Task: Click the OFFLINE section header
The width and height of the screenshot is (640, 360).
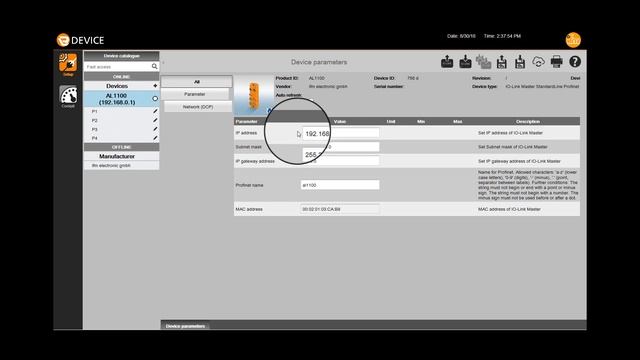Action: [x=121, y=147]
